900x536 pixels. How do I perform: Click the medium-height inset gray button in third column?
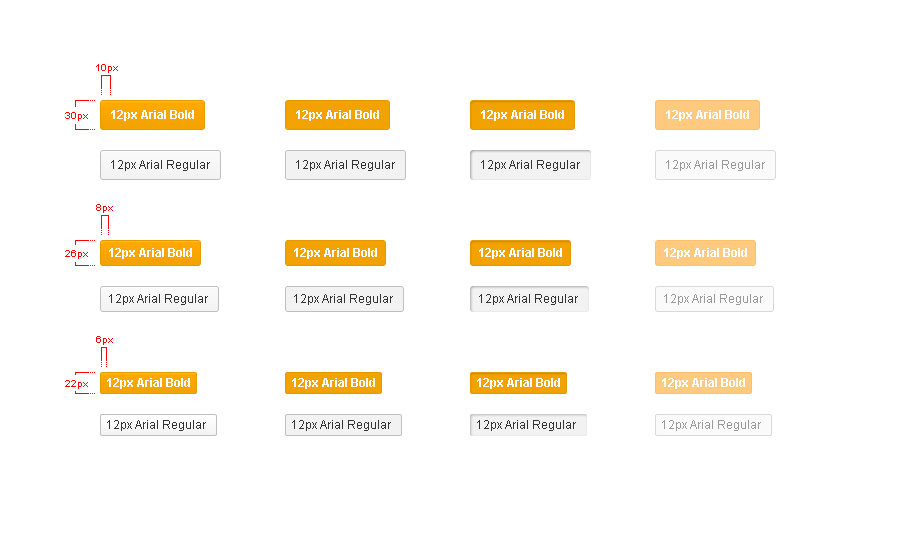click(x=529, y=299)
